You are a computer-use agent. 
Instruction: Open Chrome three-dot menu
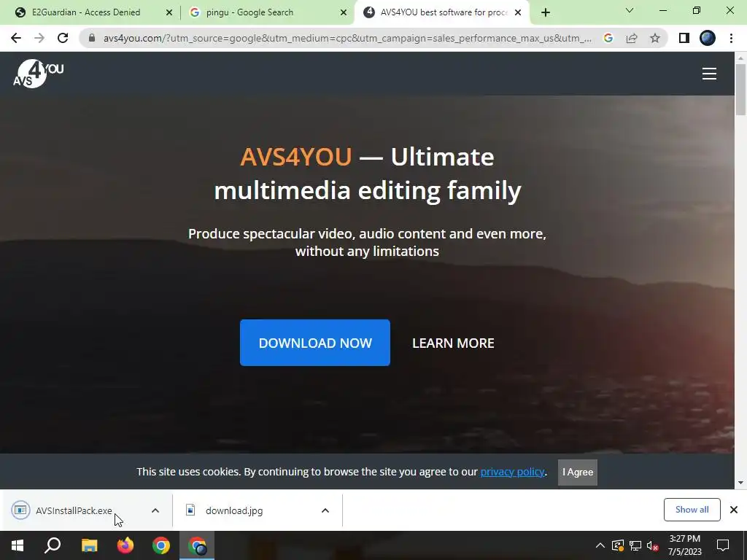[x=731, y=38]
